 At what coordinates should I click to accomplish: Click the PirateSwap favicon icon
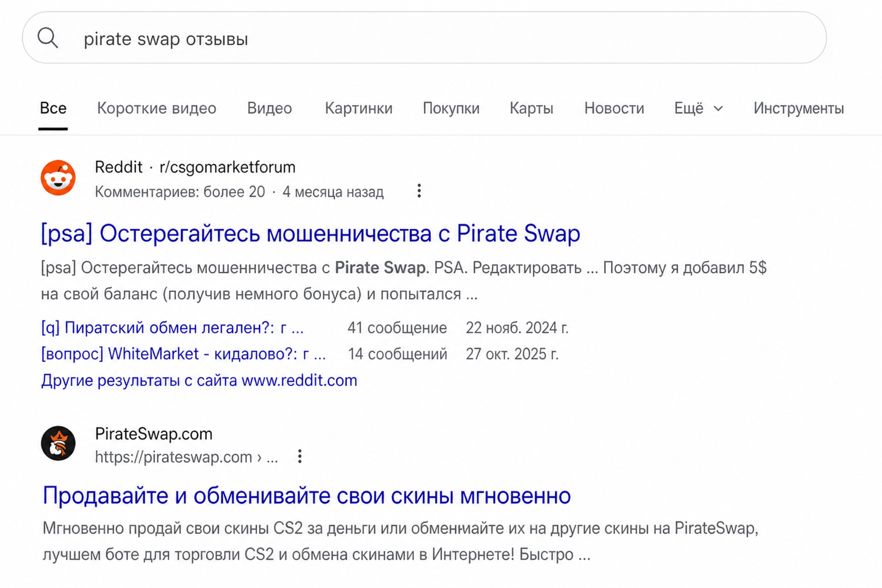pyautogui.click(x=58, y=443)
